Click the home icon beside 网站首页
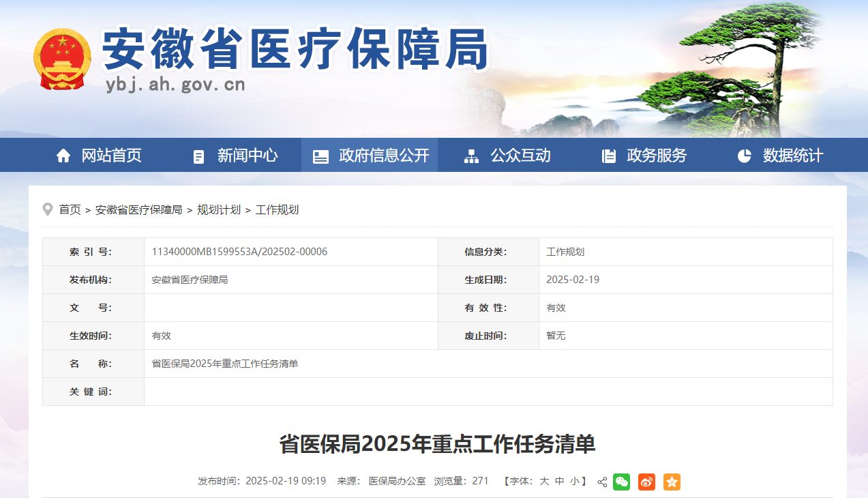This screenshot has height=498, width=868. pyautogui.click(x=63, y=156)
